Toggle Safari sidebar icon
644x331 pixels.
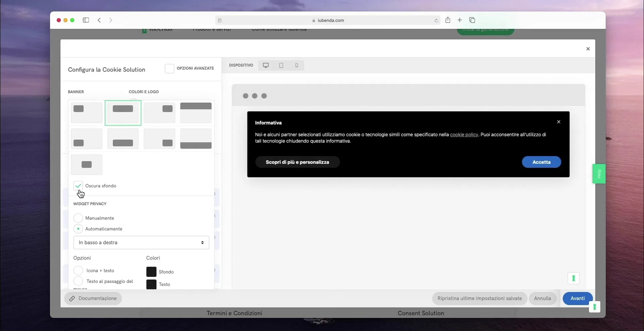86,20
